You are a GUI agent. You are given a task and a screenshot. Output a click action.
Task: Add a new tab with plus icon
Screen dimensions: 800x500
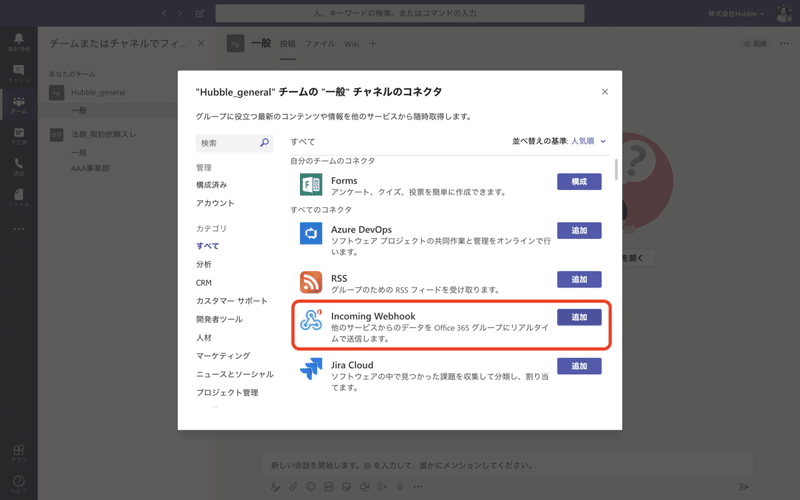pos(373,44)
